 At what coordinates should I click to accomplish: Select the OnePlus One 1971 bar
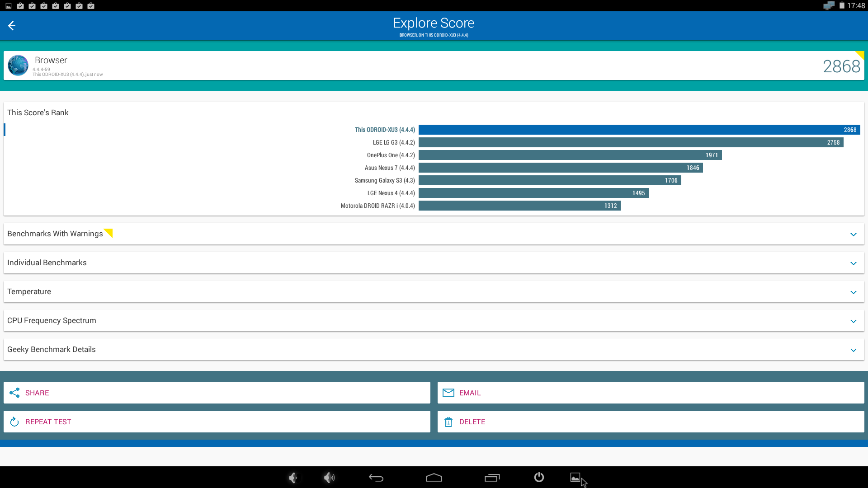tap(570, 155)
